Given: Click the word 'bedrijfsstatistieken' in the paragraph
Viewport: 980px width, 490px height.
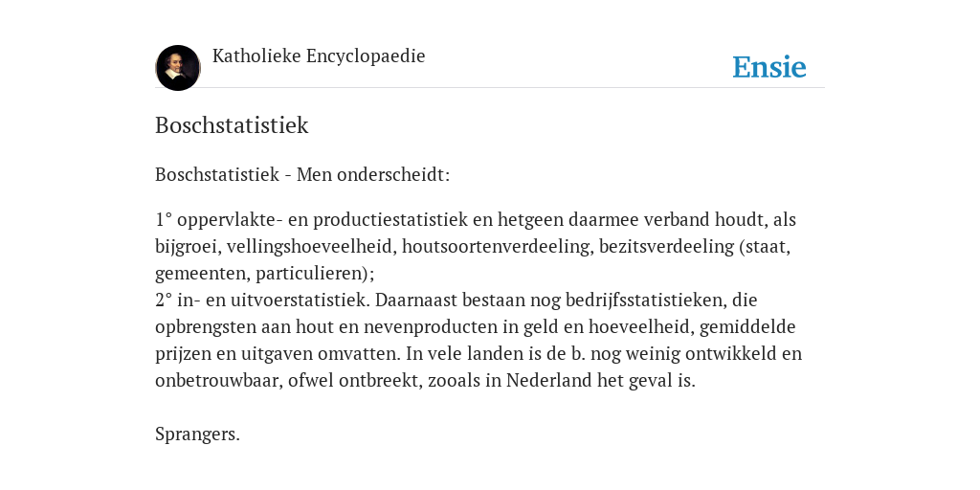Looking at the screenshot, I should click(646, 300).
